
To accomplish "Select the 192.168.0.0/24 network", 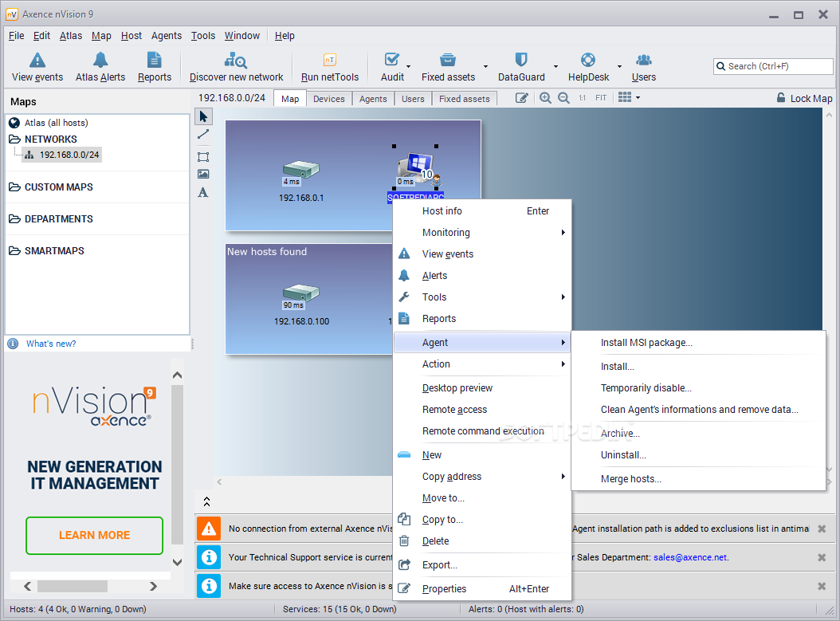I will [x=63, y=155].
